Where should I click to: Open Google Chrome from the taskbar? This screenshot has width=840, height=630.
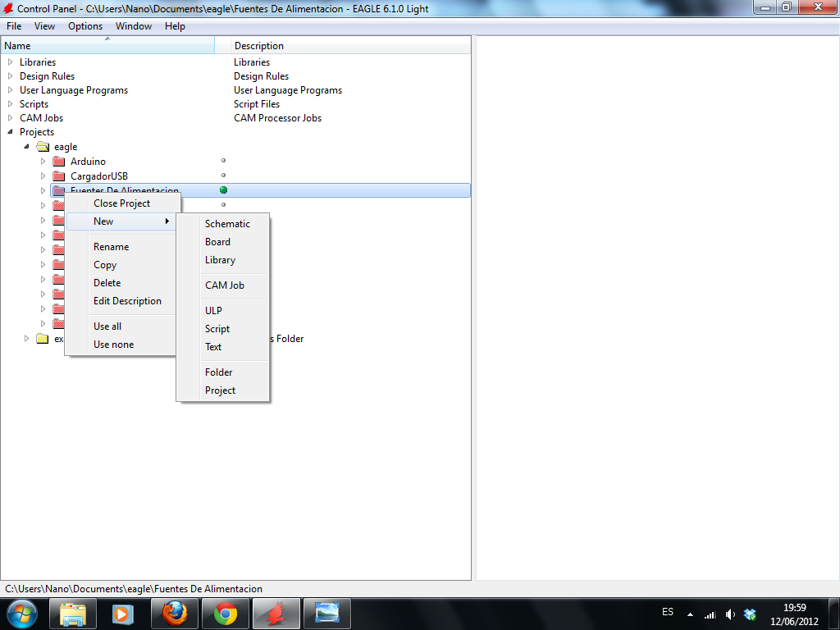(x=226, y=613)
